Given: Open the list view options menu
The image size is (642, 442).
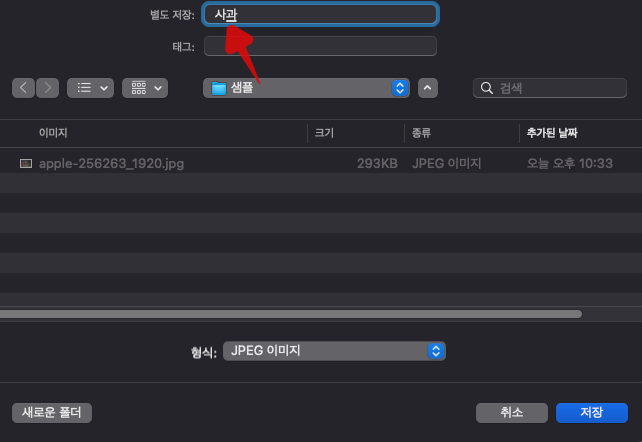Looking at the screenshot, I should click(x=90, y=88).
